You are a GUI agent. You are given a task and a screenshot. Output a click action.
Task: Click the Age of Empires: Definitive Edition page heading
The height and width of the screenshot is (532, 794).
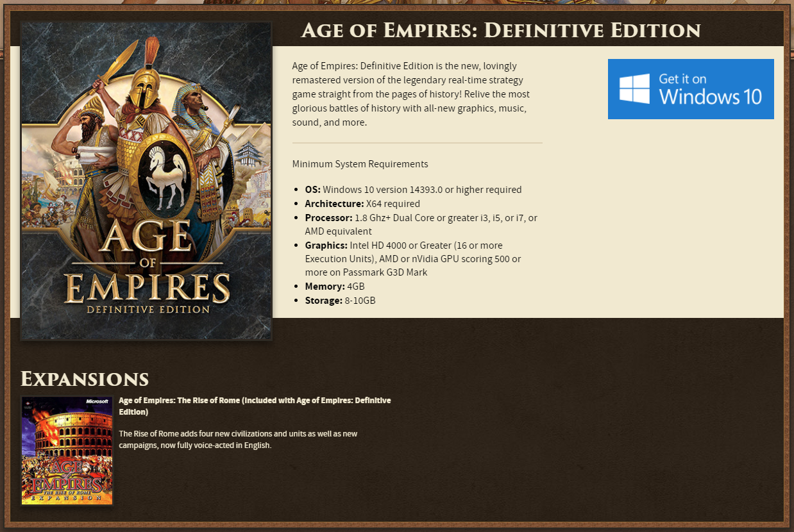(x=500, y=30)
